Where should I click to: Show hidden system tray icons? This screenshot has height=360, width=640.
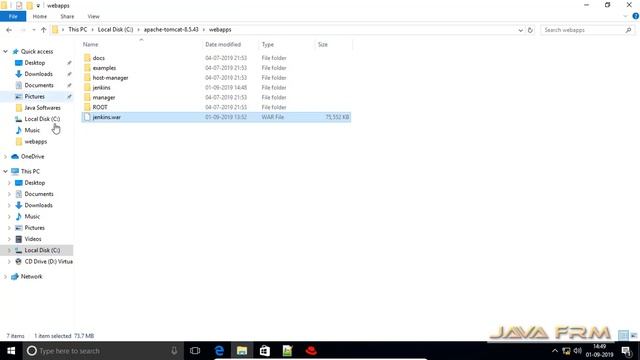pyautogui.click(x=554, y=351)
